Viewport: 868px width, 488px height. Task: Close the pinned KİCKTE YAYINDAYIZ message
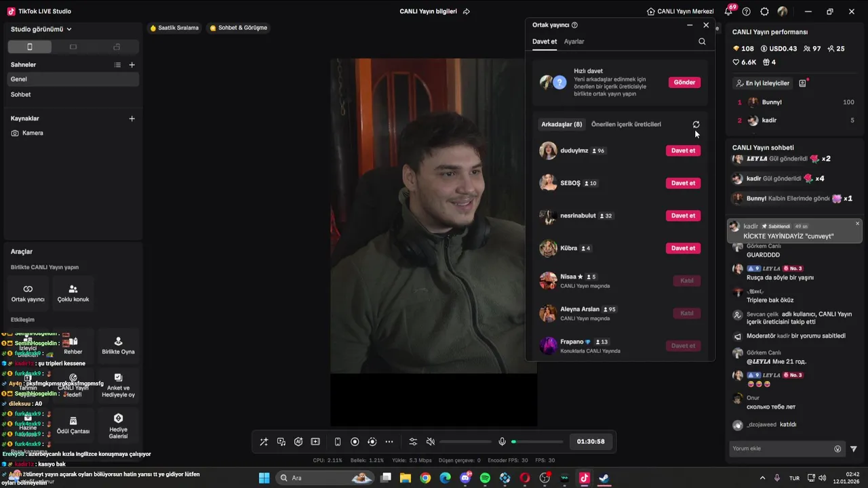tap(857, 224)
